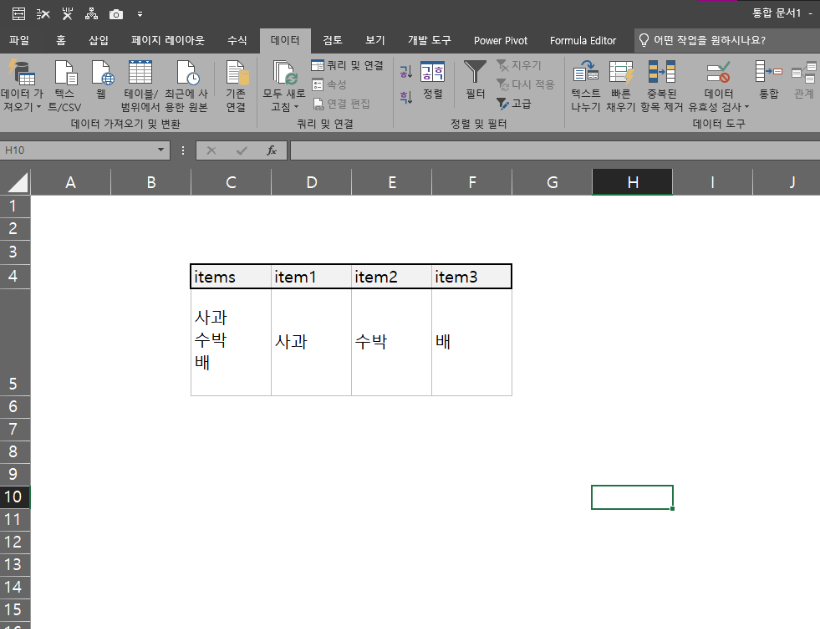Select row 5 header
Viewport: 820px width, 629px height.
tap(15, 342)
